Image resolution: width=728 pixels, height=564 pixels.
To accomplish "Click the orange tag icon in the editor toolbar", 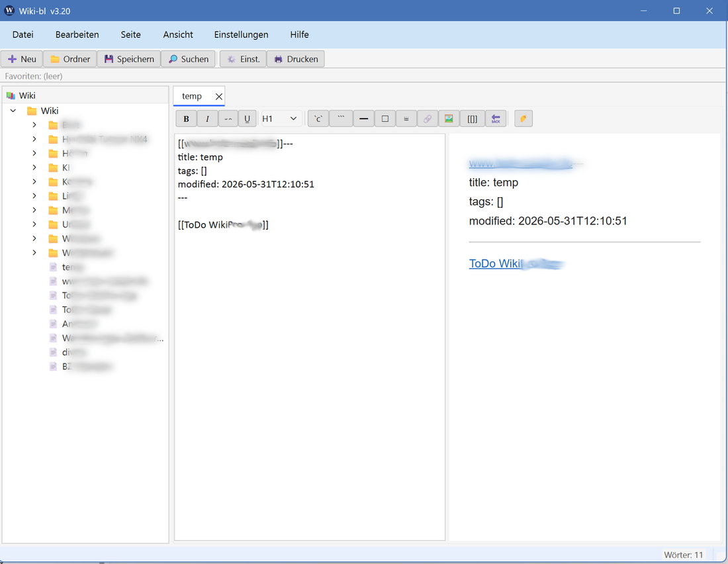I will tap(523, 119).
